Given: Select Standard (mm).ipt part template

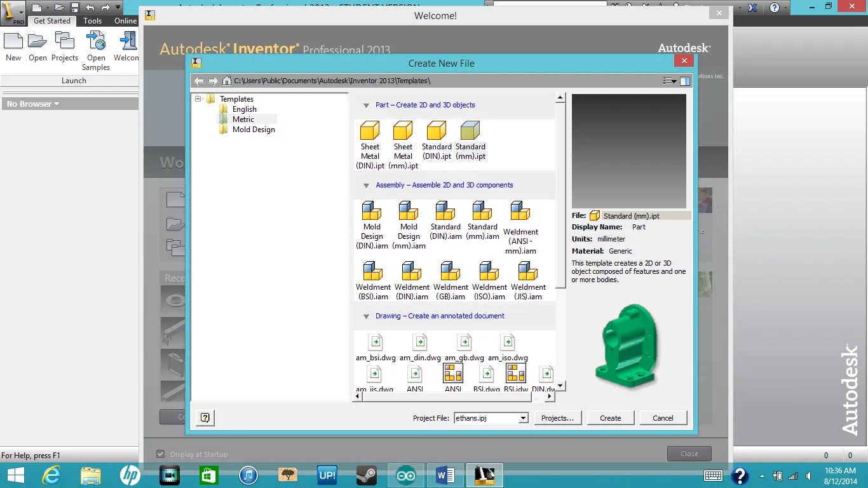Looking at the screenshot, I should tap(470, 140).
